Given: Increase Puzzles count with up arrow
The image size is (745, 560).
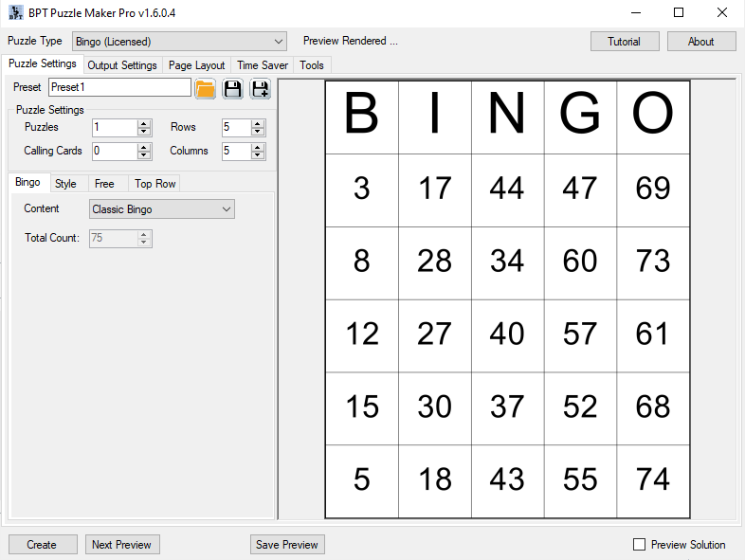Looking at the screenshot, I should (144, 123).
